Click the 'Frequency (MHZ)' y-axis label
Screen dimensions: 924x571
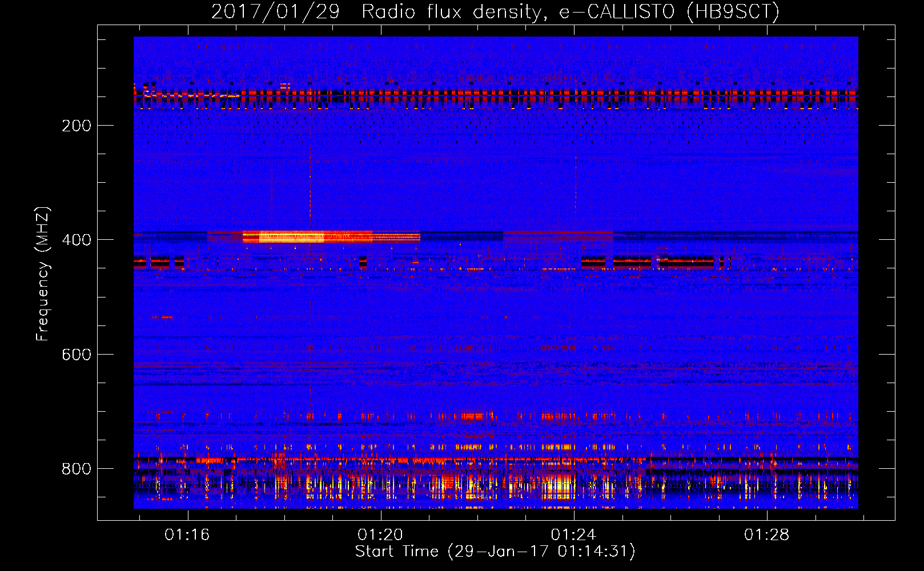tap(43, 274)
